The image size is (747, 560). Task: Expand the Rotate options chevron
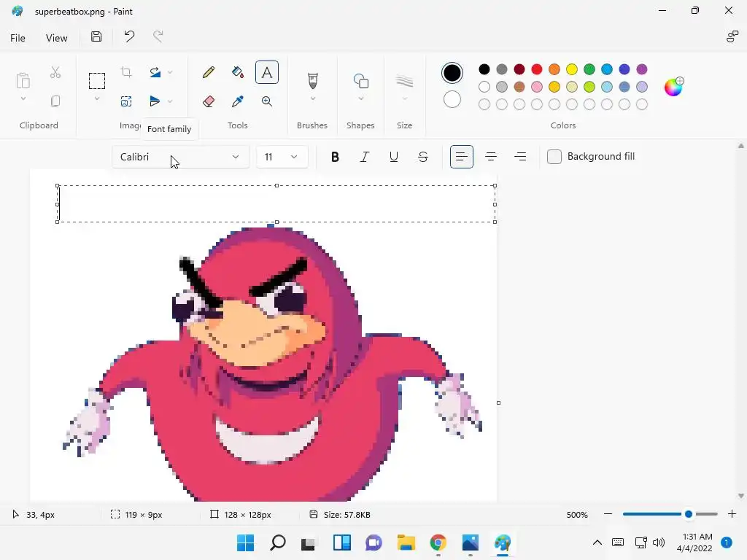(170, 72)
